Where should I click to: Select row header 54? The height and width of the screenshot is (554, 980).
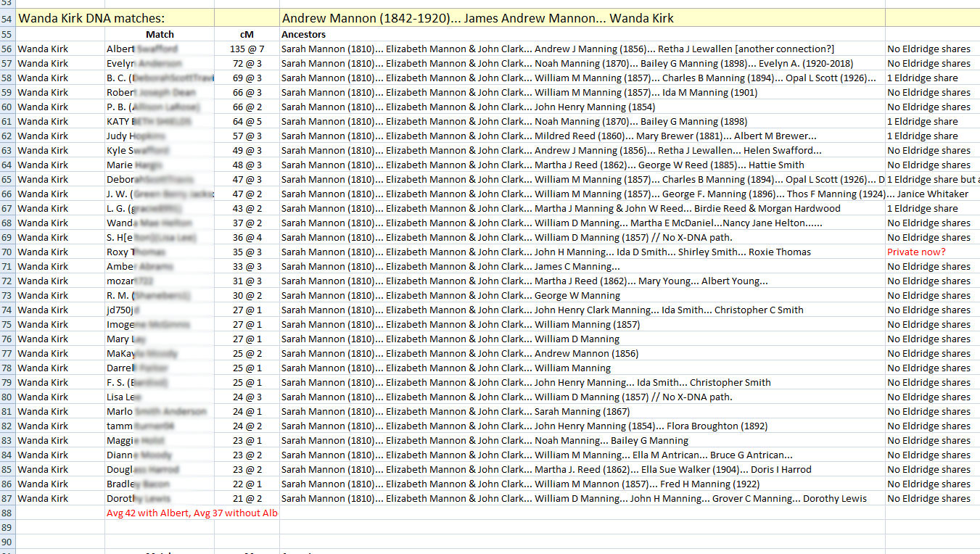[x=7, y=18]
